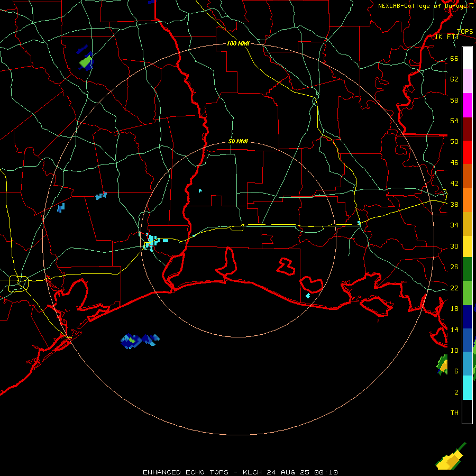The image size is (476, 476).
Task: Click the light green legend swatch
Action: (467, 293)
